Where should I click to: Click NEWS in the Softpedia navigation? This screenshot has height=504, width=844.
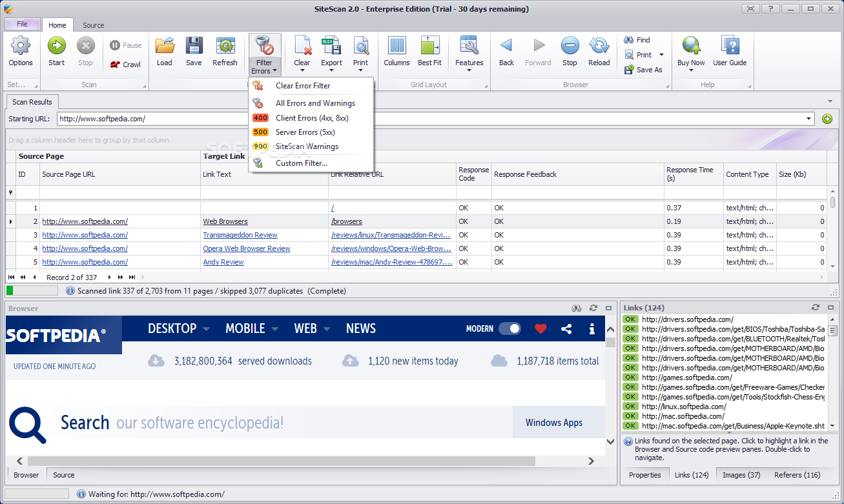pyautogui.click(x=360, y=328)
